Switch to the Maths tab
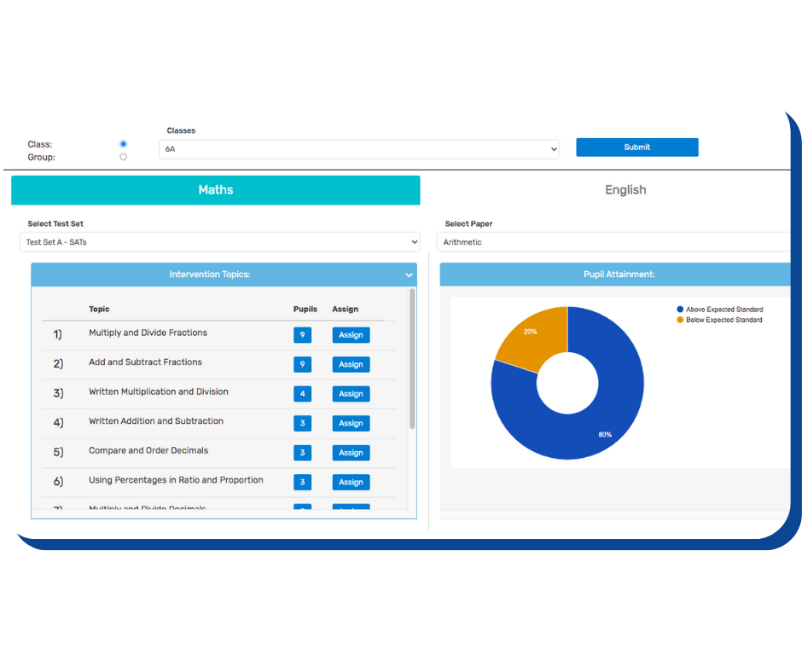 click(x=215, y=190)
